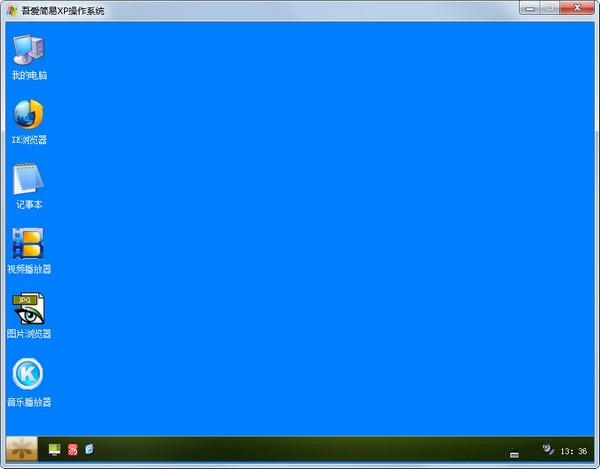Open the 音乐播放器 music player icon

click(28, 374)
